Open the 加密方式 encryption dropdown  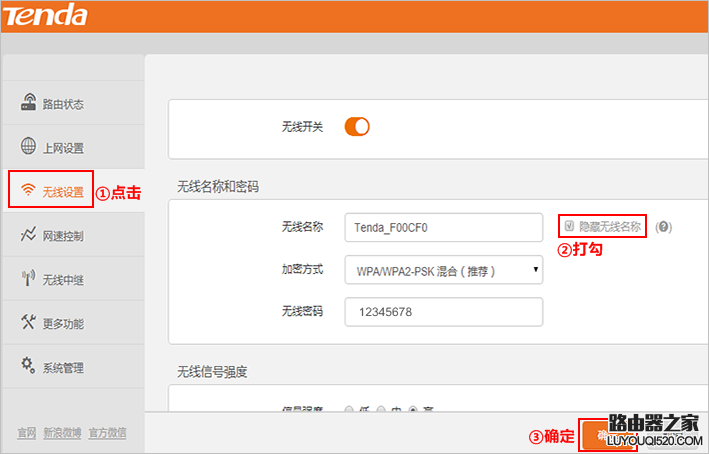[x=443, y=270]
